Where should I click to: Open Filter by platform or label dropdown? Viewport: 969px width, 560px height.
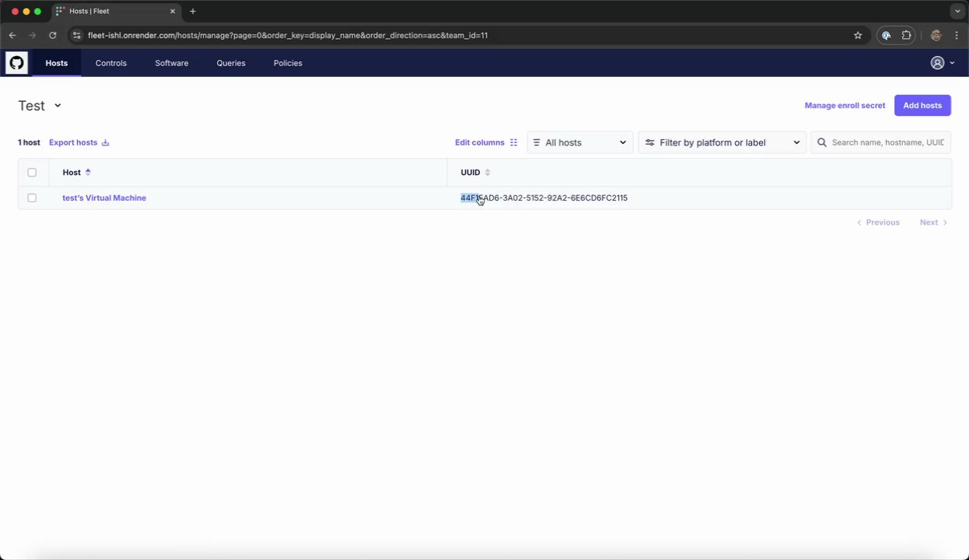click(722, 142)
